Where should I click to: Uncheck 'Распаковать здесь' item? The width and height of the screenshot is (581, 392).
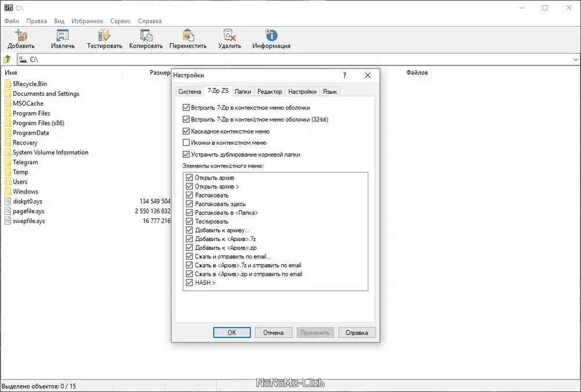(189, 204)
